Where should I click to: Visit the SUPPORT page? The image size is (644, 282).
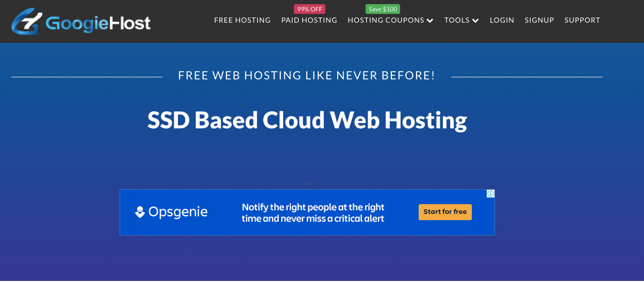coord(582,20)
